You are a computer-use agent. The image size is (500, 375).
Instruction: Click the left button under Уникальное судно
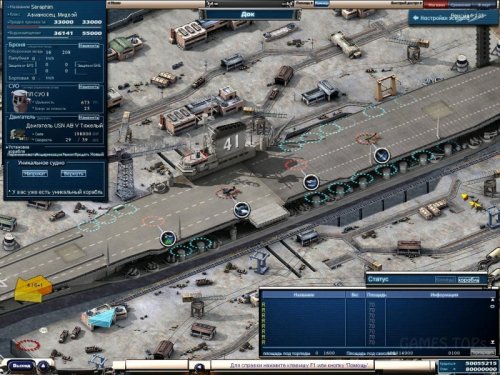click(x=35, y=173)
